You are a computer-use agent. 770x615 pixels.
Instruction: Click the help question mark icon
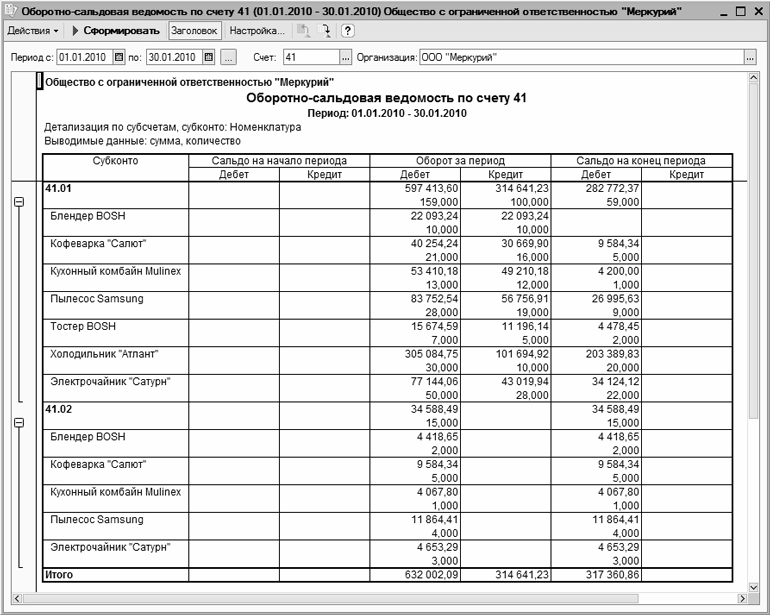pyautogui.click(x=348, y=31)
